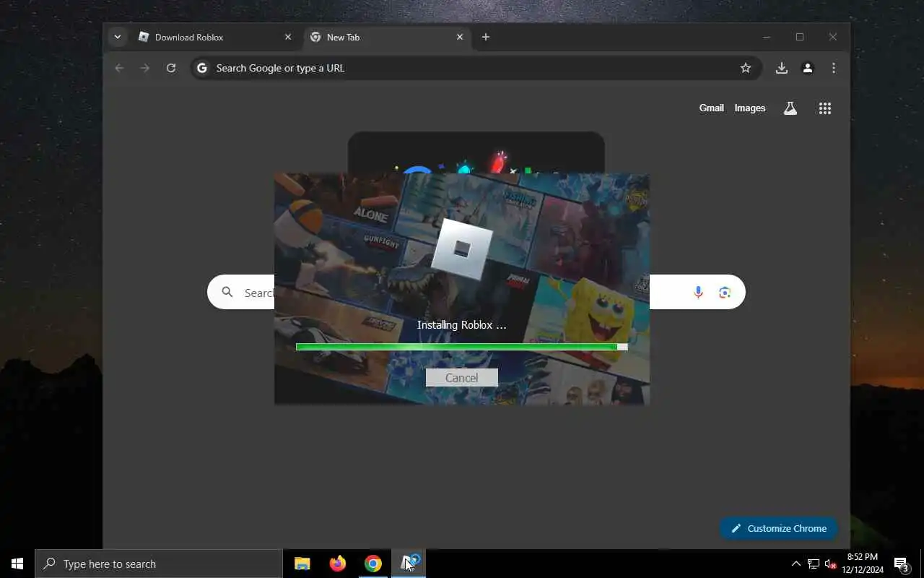924x578 pixels.
Task: Go back to previous page
Action: coord(119,68)
